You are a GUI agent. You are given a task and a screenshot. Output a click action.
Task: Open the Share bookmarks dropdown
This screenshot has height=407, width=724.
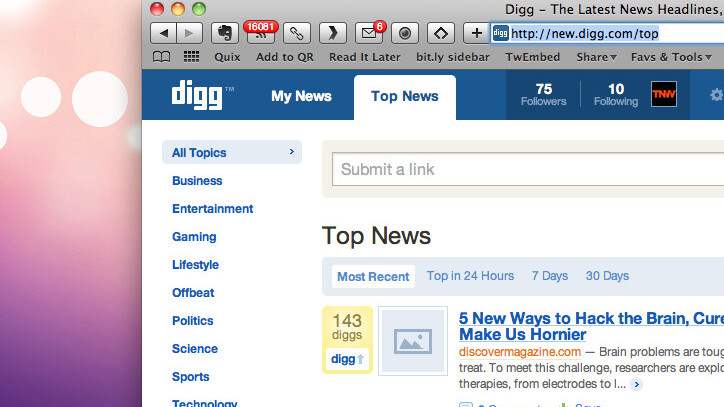(x=596, y=57)
